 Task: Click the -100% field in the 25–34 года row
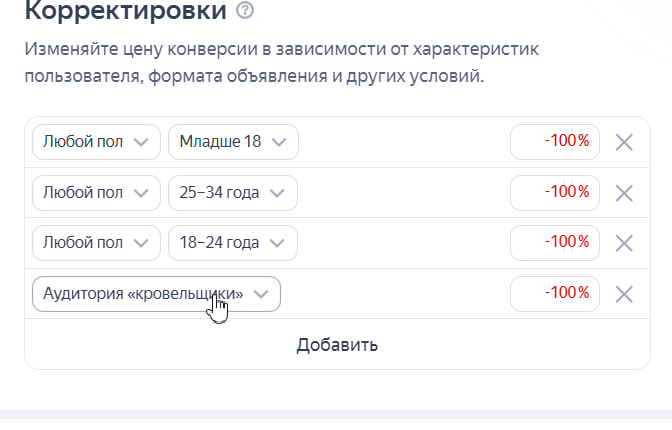point(555,193)
